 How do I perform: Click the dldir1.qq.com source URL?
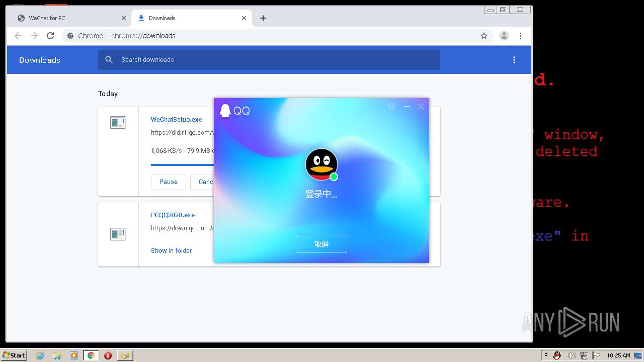[x=182, y=133]
